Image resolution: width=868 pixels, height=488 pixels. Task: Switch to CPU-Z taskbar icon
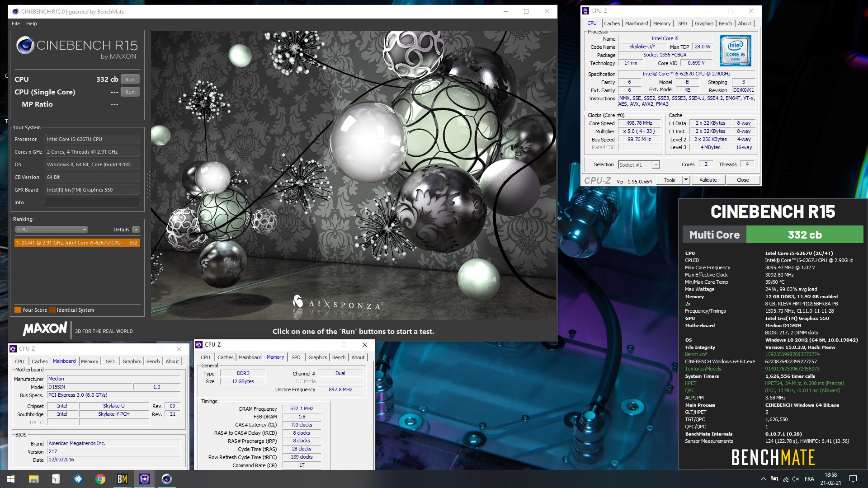[x=145, y=479]
